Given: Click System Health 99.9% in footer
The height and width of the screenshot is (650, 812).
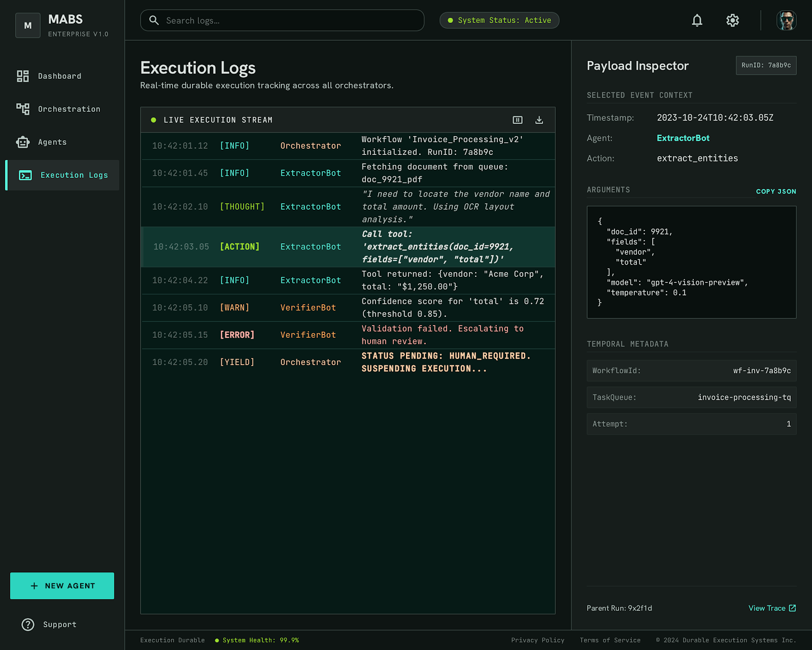Looking at the screenshot, I should 257,640.
